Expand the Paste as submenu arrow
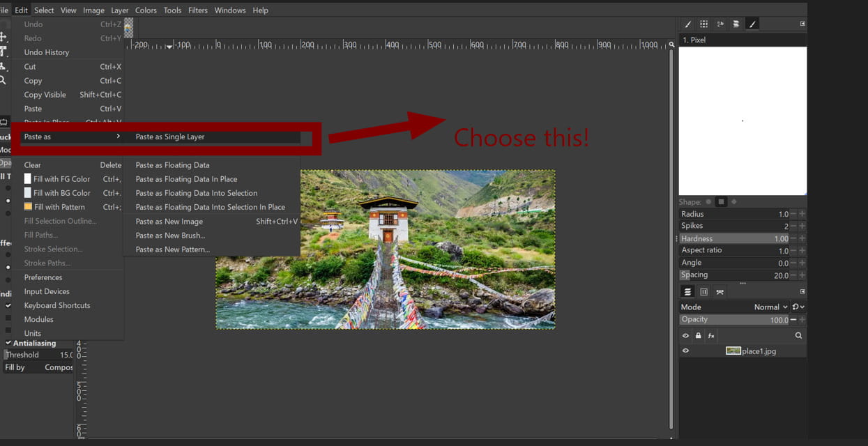Screen dimensions: 868x446 [118, 137]
